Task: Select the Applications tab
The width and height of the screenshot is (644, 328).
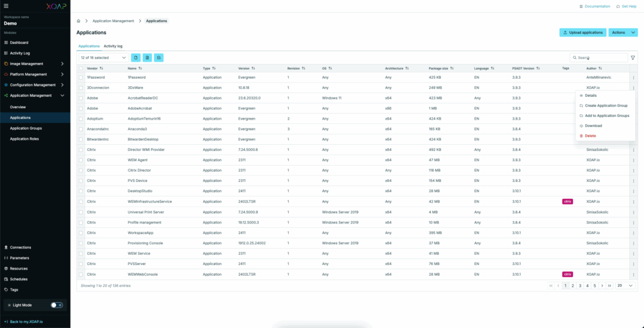Action: coord(89,46)
